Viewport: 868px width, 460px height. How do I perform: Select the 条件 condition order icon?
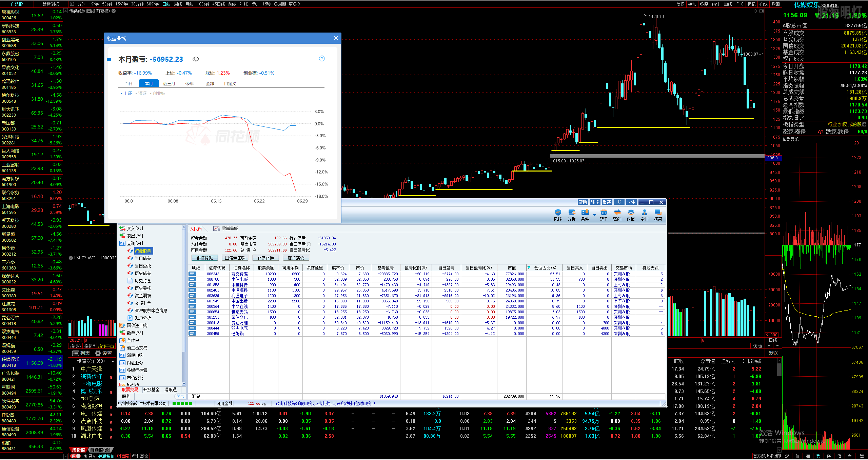[585, 215]
